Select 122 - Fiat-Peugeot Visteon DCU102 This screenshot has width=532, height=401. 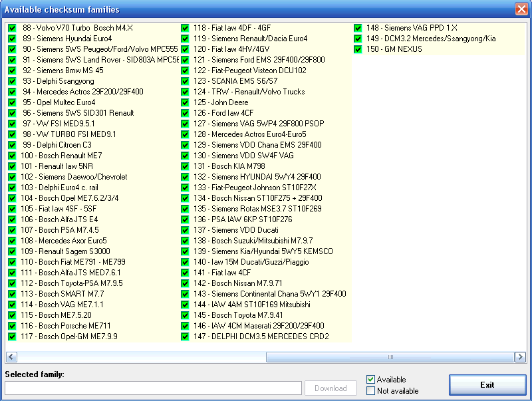[250, 70]
